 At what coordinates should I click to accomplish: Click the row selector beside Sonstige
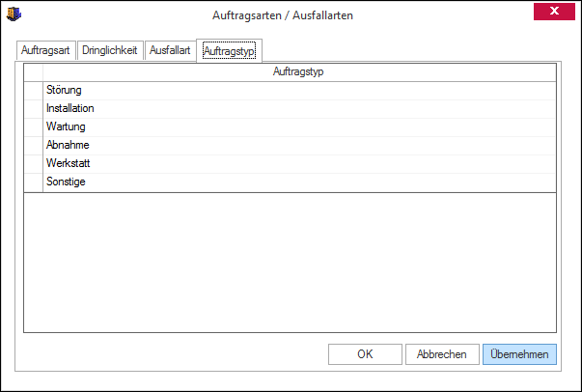34,182
